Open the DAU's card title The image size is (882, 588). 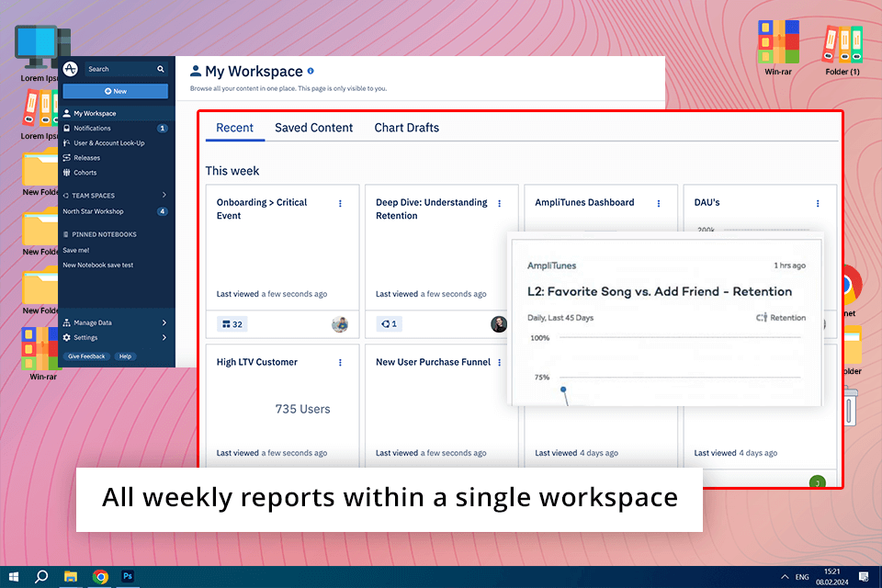(707, 202)
